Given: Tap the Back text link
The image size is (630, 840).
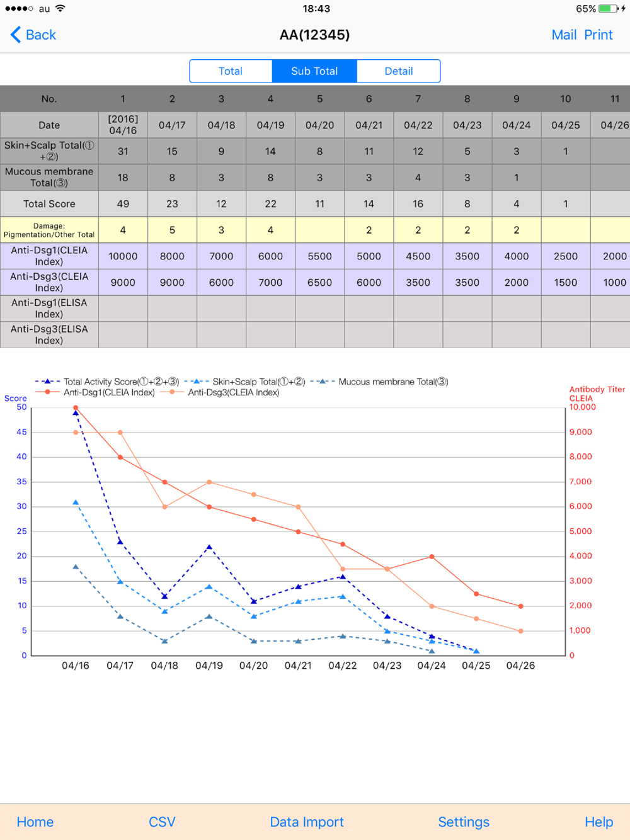Looking at the screenshot, I should click(41, 35).
